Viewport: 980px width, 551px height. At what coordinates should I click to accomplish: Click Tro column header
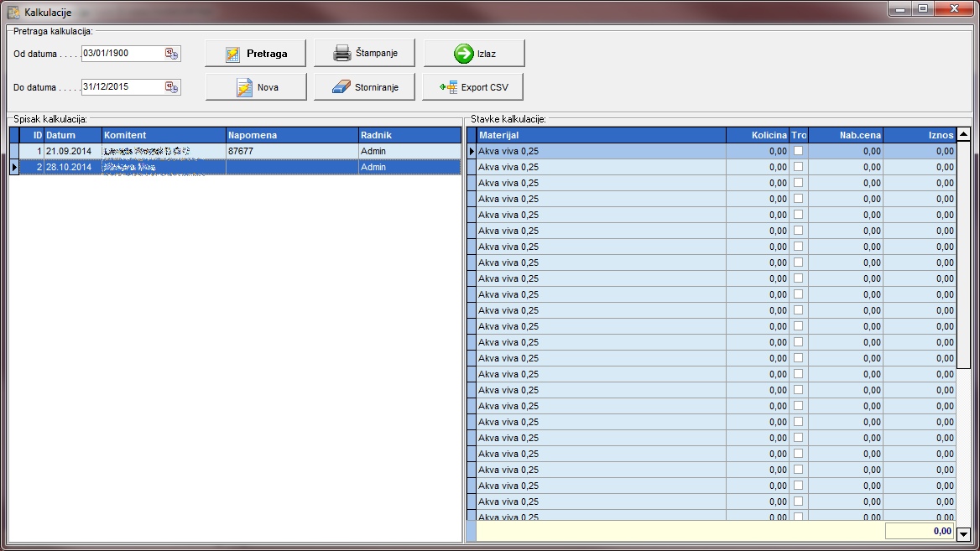click(x=799, y=135)
